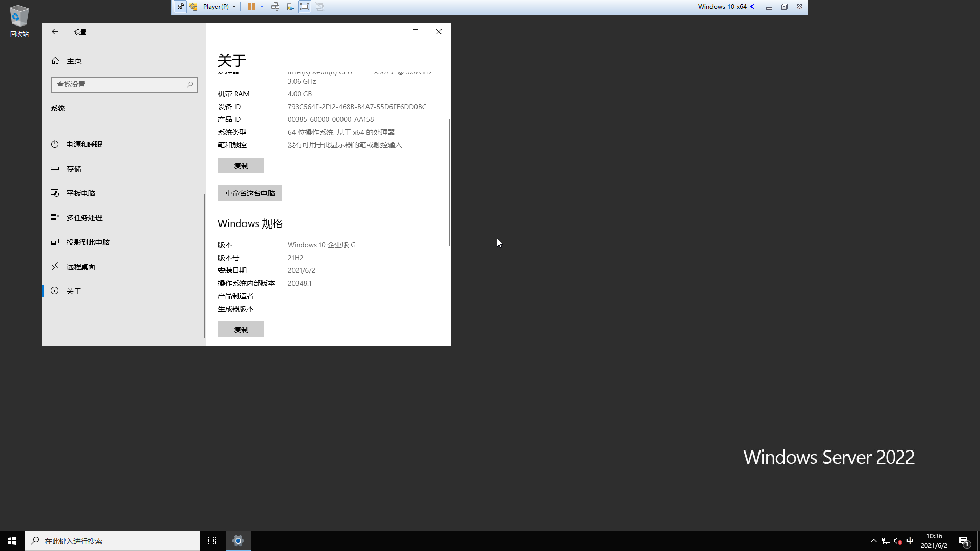Pause the virtual machine in VMware toolbar
Viewport: 980px width, 551px height.
(x=251, y=7)
